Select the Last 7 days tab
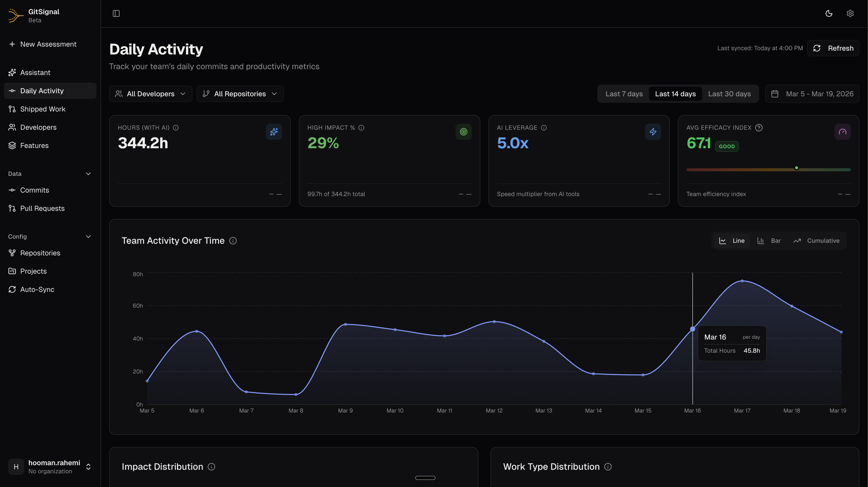 (624, 94)
